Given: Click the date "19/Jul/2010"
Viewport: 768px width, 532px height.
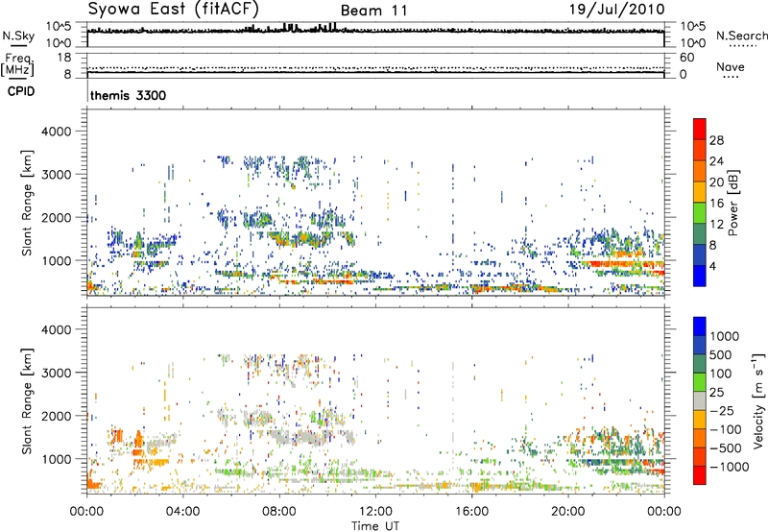Looking at the screenshot, I should 616,10.
